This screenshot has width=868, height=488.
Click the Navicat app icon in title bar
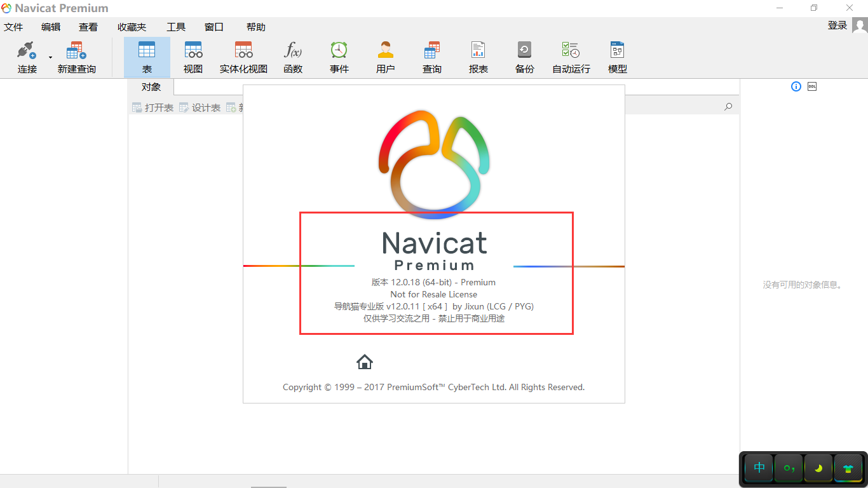point(6,8)
